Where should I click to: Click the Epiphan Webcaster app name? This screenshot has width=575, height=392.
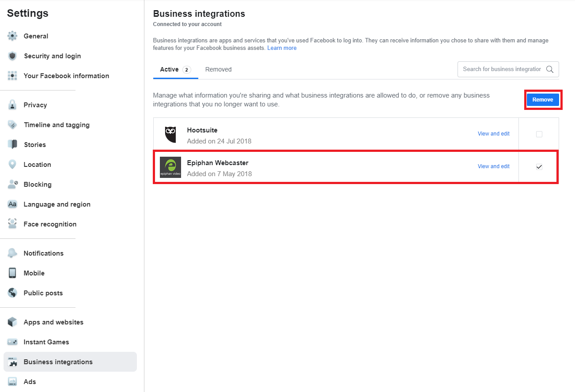click(218, 163)
